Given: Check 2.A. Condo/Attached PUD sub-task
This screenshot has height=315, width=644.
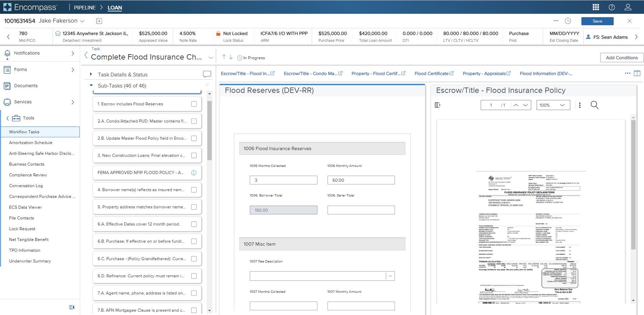Looking at the screenshot, I should (194, 121).
